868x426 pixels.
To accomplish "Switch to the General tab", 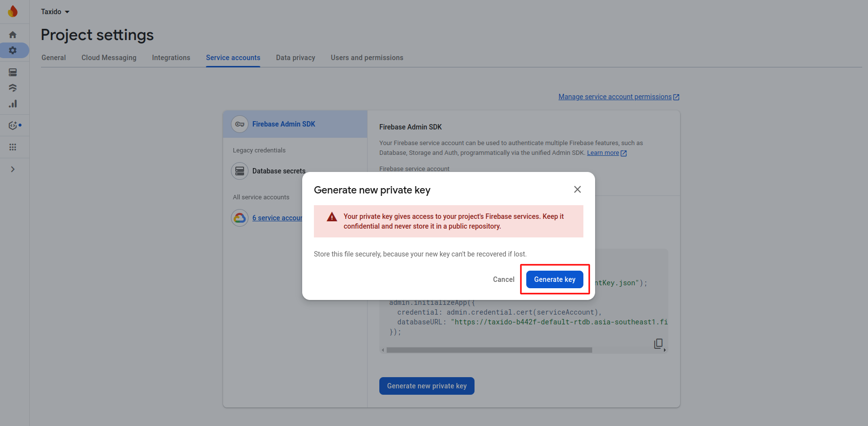I will tap(54, 58).
